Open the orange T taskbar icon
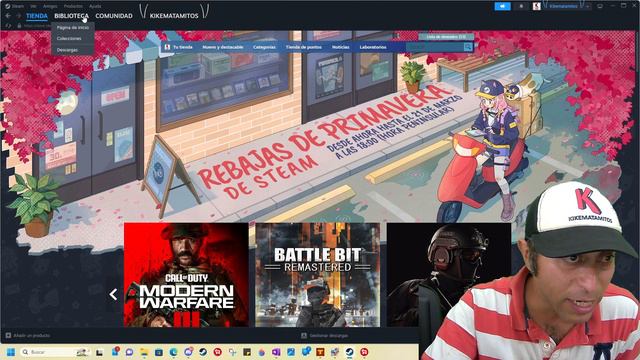This screenshot has width=640, height=360. pos(320,352)
